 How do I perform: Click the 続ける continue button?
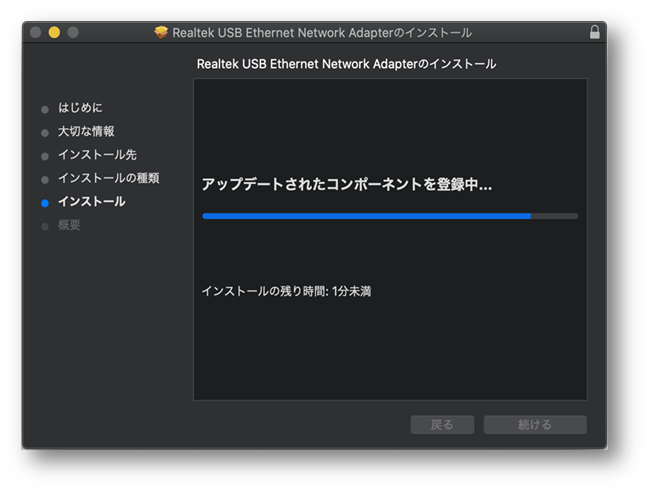[535, 425]
